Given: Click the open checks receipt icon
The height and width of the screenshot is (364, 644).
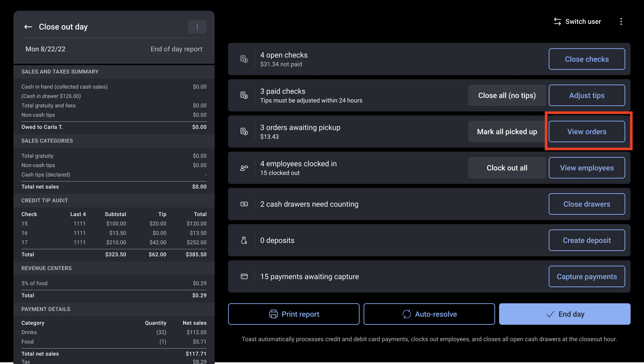Looking at the screenshot, I should tap(244, 58).
